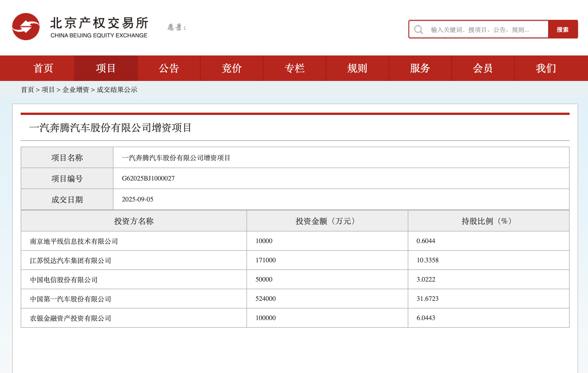Click the red 搜索 search button
Screen dimensions: 588x373
(x=562, y=29)
